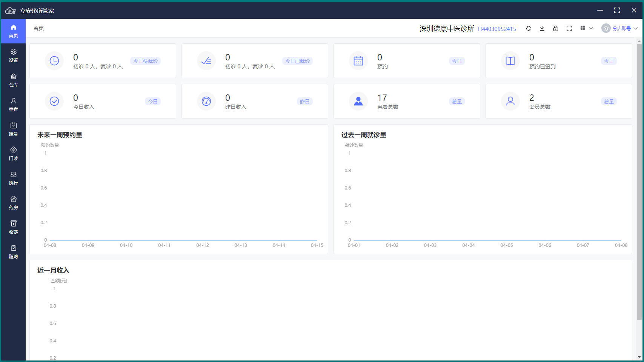
Task: Select the 首页 breadcrumb tab
Action: (x=38, y=28)
